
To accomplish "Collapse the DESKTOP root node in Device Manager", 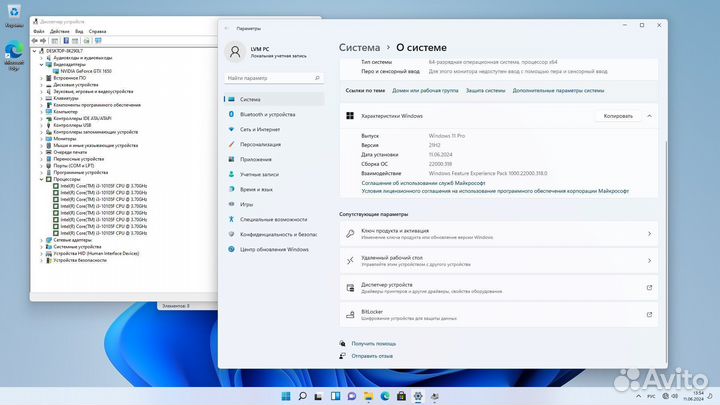I will click(x=34, y=51).
